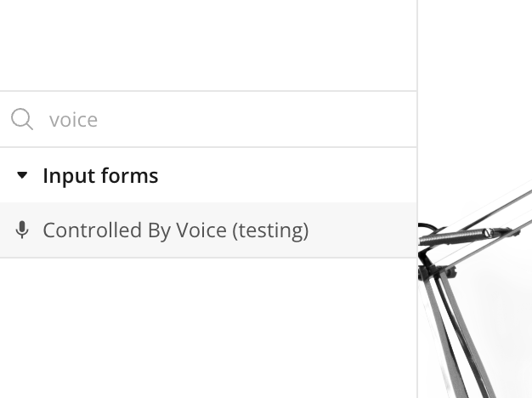Select the lamp image on canvas
Viewport: 532px width, 398px height.
(475, 288)
